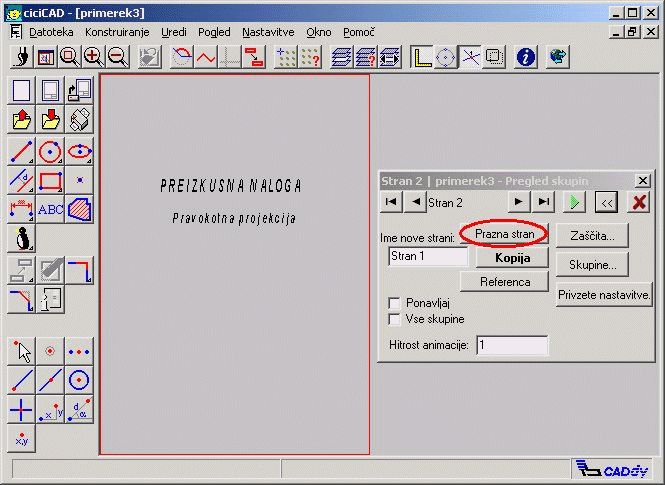Click the document icon left of Datoteka

pyautogui.click(x=16, y=32)
